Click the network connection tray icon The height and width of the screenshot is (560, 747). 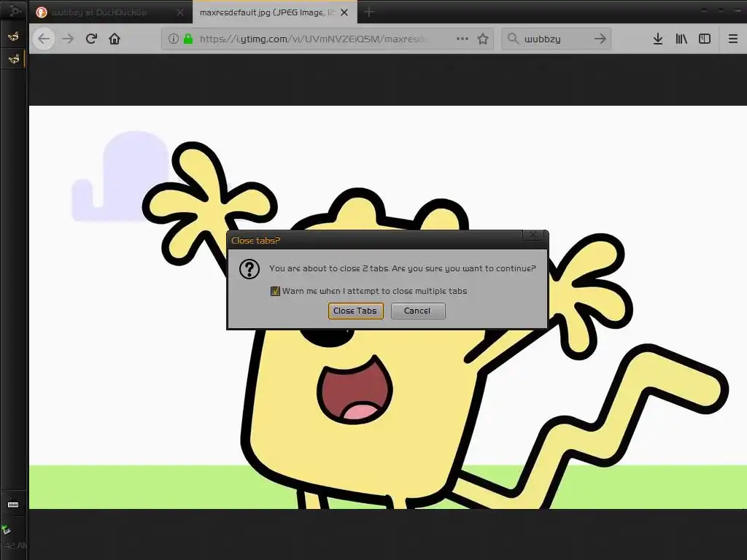pos(6,529)
